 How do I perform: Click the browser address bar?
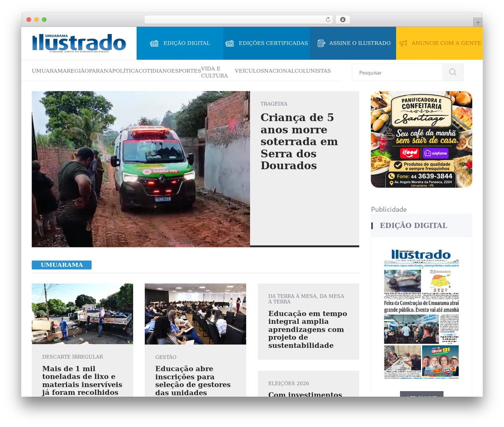click(x=238, y=20)
